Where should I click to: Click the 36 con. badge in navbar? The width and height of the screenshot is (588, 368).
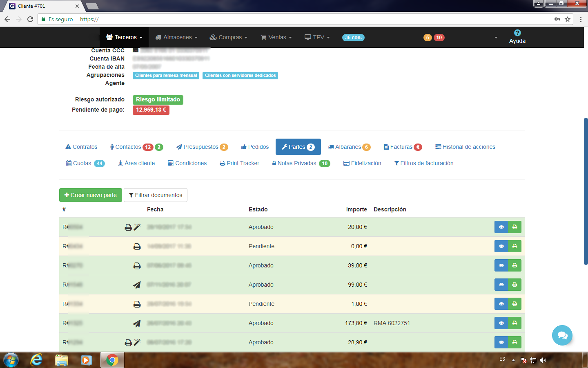[353, 38]
